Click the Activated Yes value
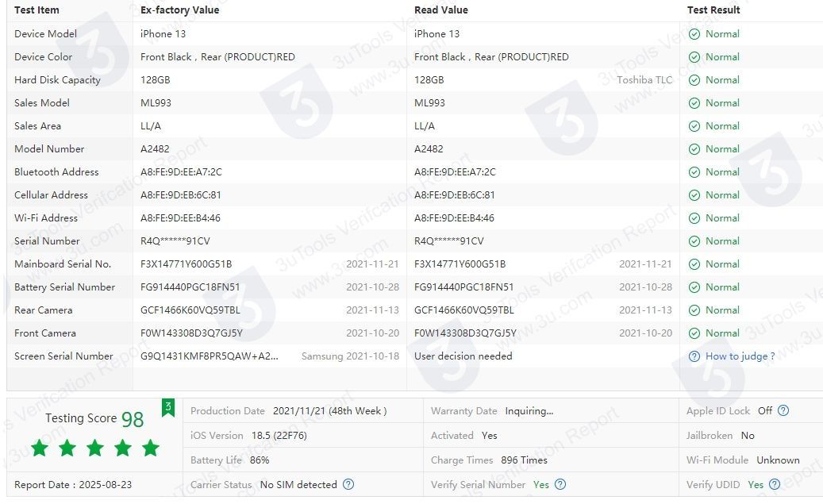823x504 pixels. tap(489, 435)
